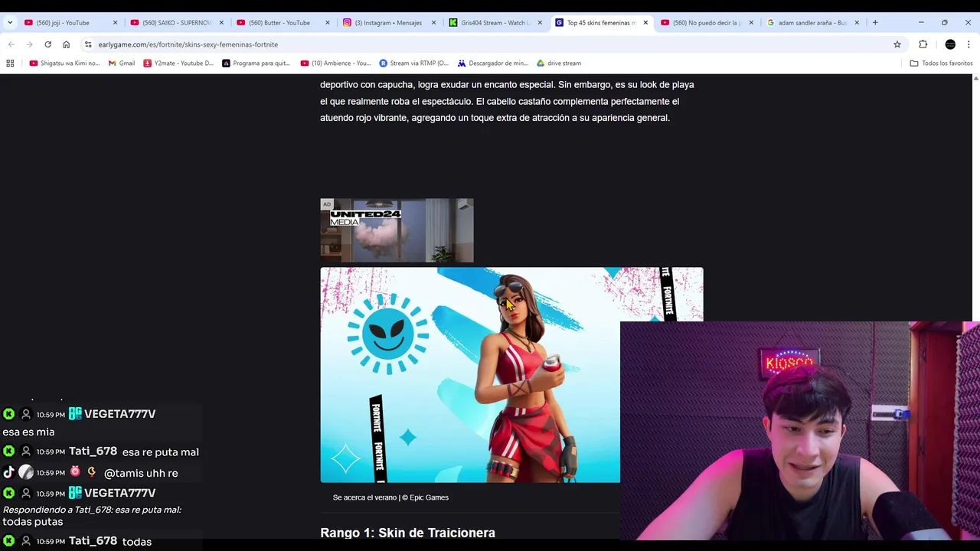
Task: Click the Respondiendo a Tati_678 reply text
Action: [92, 510]
